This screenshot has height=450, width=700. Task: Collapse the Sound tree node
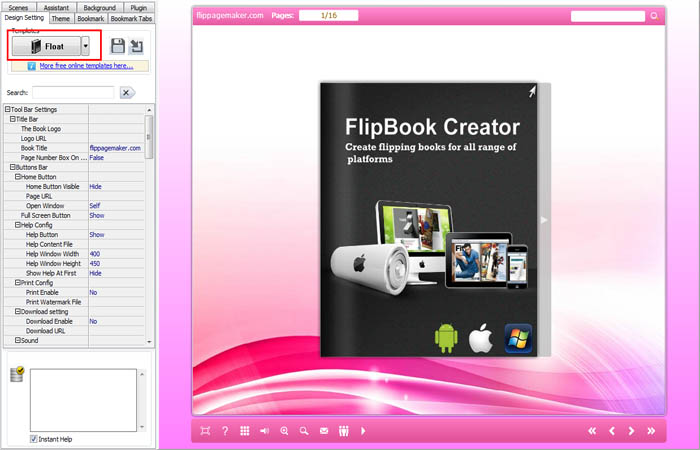pos(18,340)
